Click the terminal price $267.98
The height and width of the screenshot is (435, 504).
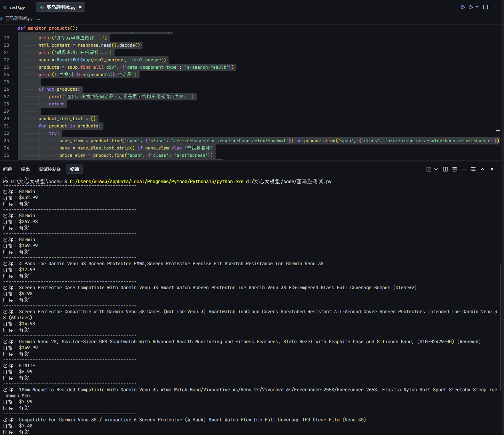28,222
